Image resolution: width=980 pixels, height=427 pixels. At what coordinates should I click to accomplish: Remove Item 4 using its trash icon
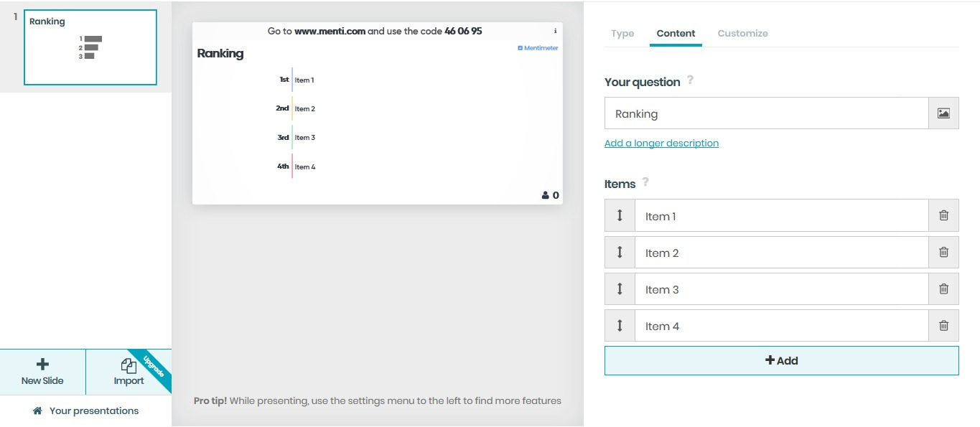coord(943,326)
